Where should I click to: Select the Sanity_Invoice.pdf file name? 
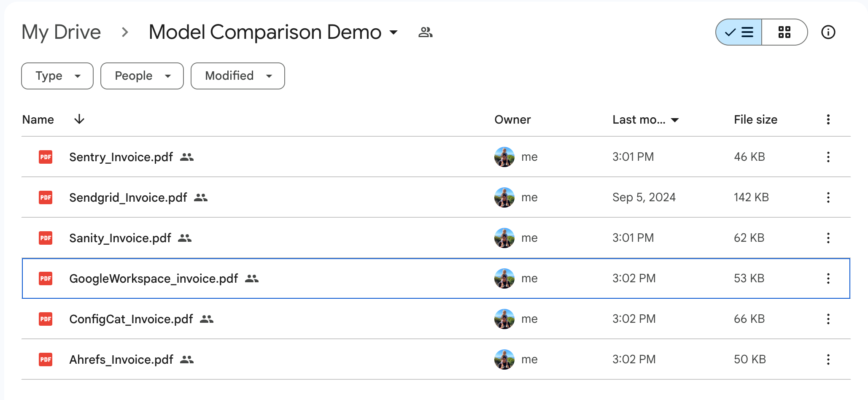[x=120, y=238]
